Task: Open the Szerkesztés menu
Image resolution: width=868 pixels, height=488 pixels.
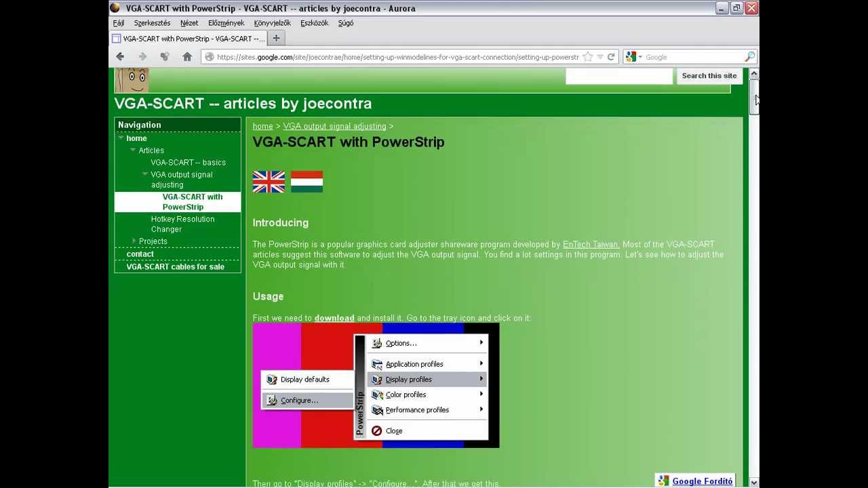Action: [152, 23]
